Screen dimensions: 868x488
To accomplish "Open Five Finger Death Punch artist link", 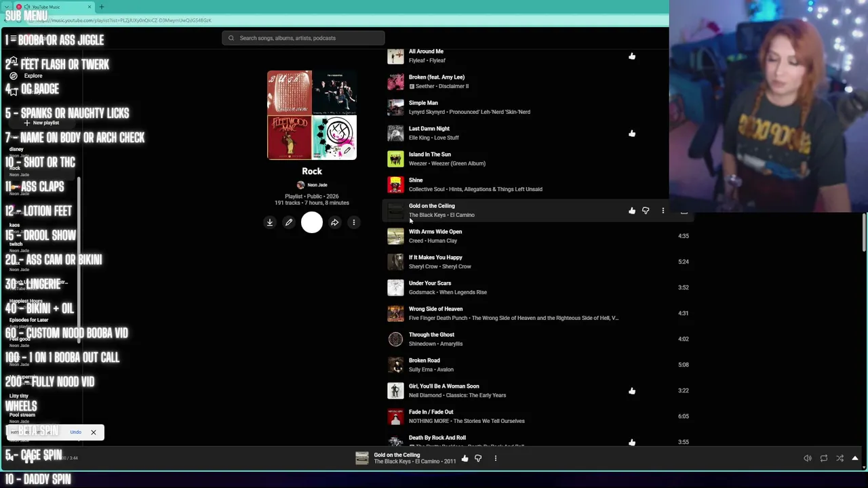I will 438,318.
